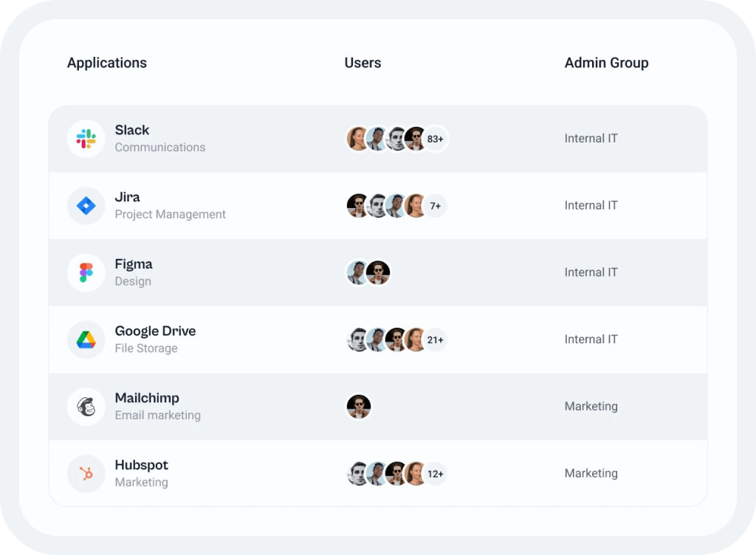The width and height of the screenshot is (756, 555).
Task: Open the 7+ users badge for Jira
Action: click(x=436, y=206)
